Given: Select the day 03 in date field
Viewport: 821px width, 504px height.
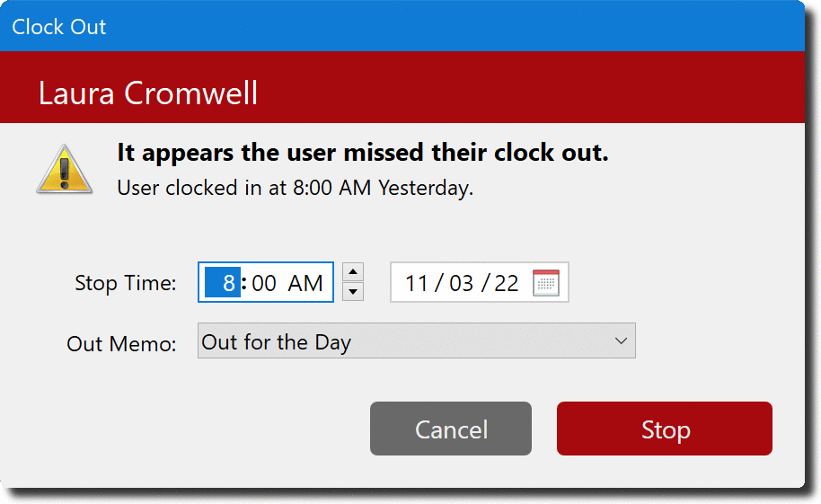Looking at the screenshot, I should coord(462,283).
